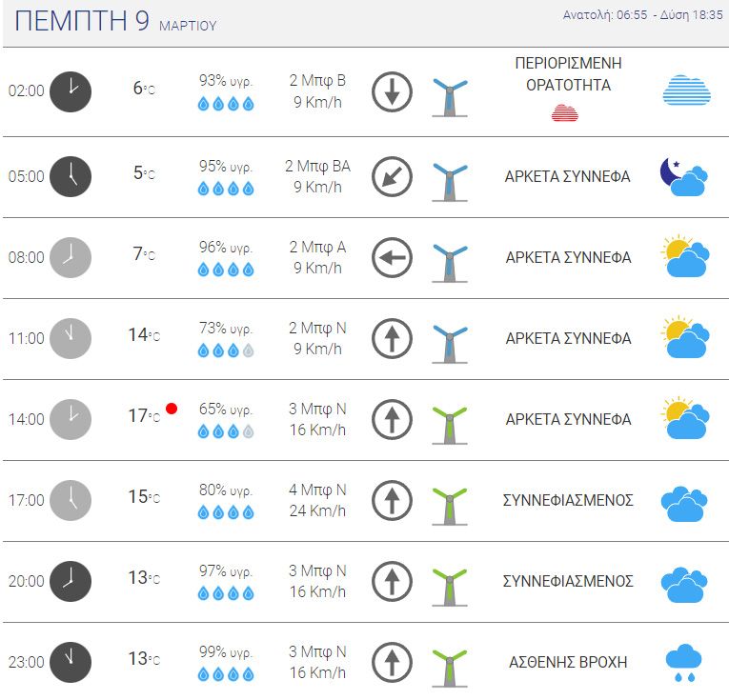Click the down wind arrow at 02:00
Image resolution: width=729 pixels, height=700 pixels.
[392, 92]
